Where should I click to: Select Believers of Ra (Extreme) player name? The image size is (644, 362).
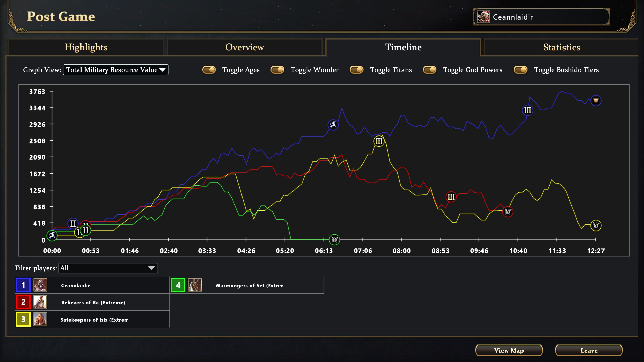[93, 303]
